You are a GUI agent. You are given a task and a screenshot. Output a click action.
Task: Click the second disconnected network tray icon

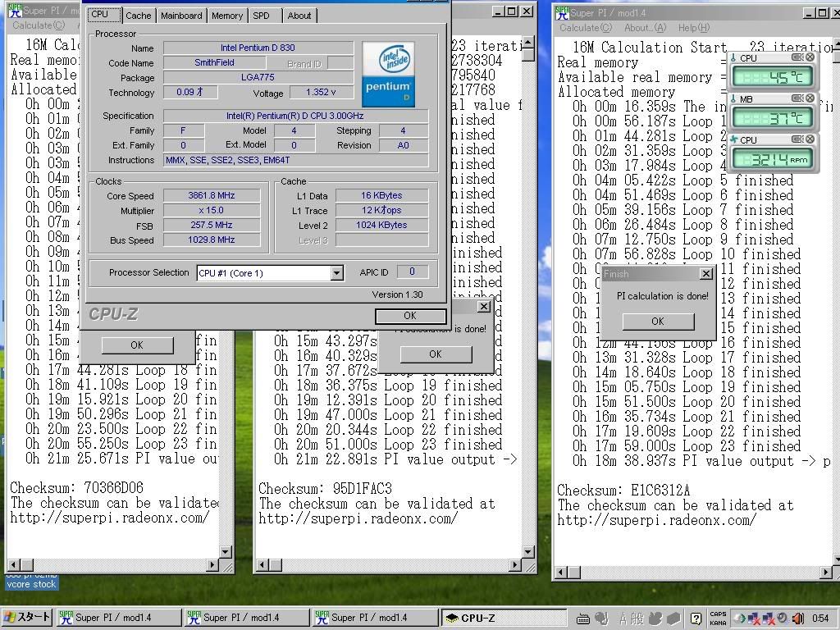(768, 619)
